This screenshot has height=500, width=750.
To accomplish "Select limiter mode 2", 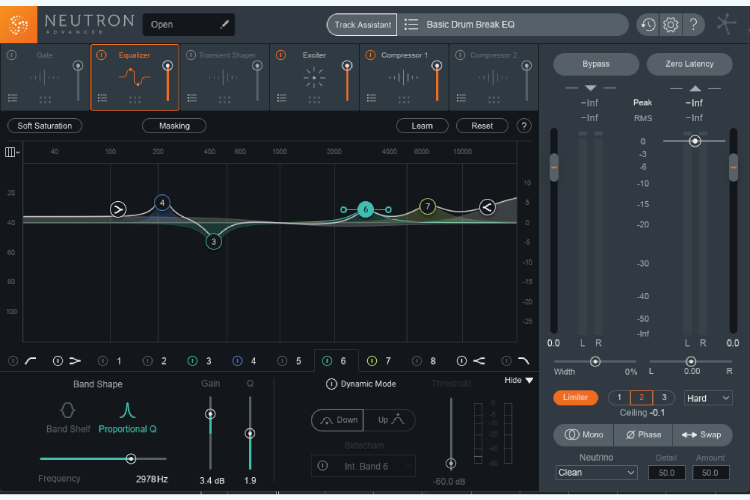I will pyautogui.click(x=641, y=398).
